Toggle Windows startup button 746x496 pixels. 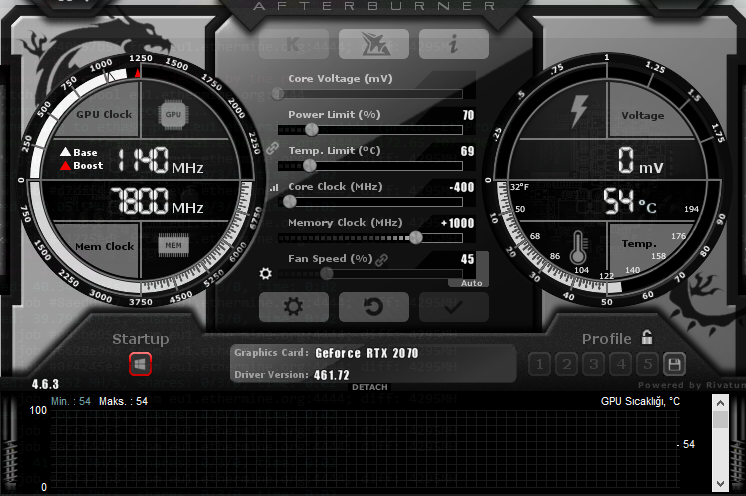click(x=140, y=364)
